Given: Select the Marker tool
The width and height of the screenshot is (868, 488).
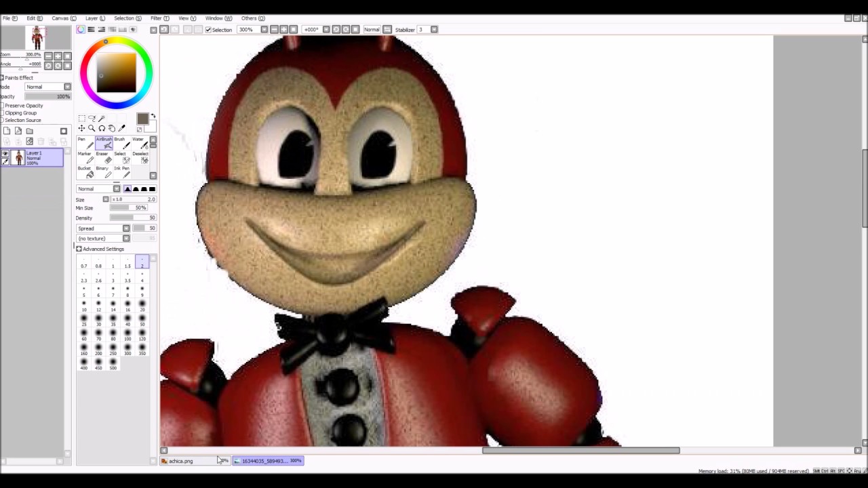Looking at the screenshot, I should pos(85,157).
